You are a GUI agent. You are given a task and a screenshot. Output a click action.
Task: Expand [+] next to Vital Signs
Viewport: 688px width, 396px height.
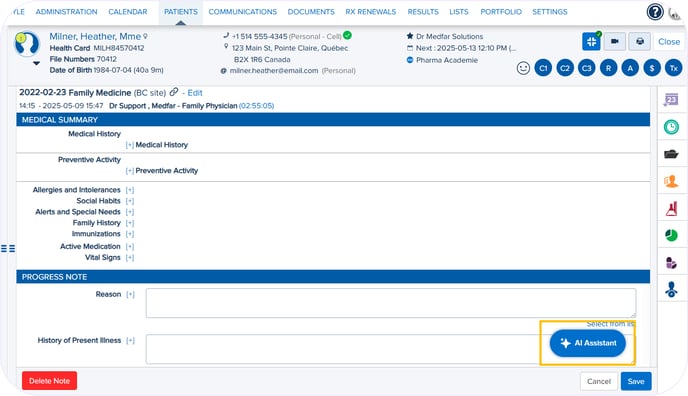point(129,257)
